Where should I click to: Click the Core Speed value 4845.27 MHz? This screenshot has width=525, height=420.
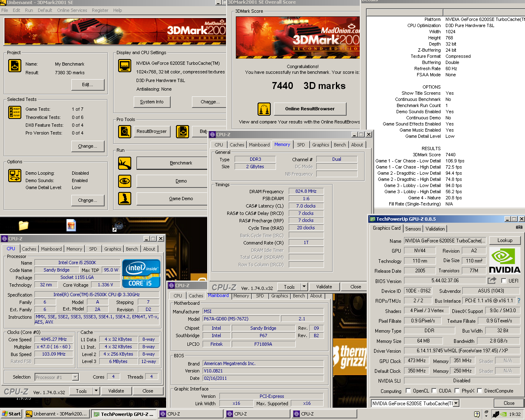(54, 340)
